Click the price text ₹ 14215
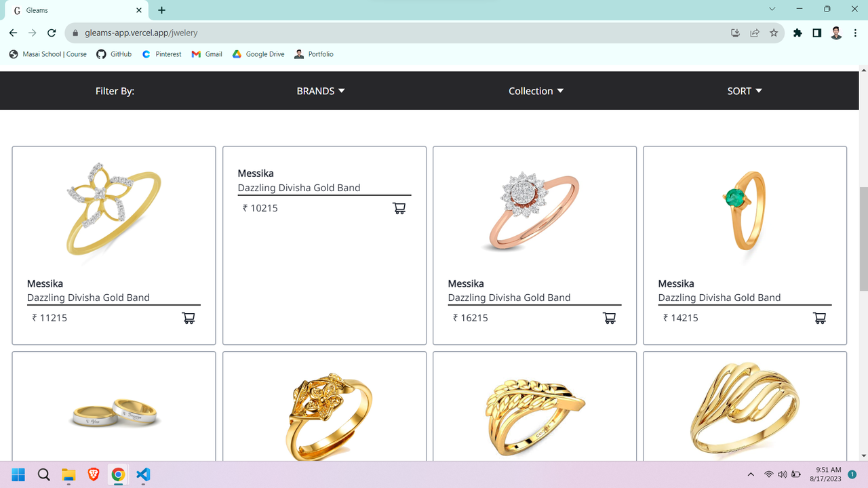The image size is (868, 488). tap(681, 318)
